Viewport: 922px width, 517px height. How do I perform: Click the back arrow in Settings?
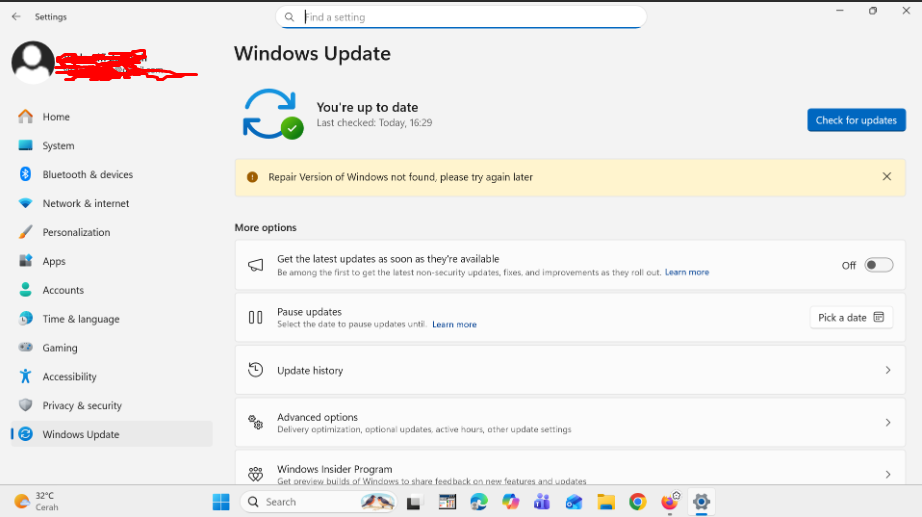[x=16, y=16]
